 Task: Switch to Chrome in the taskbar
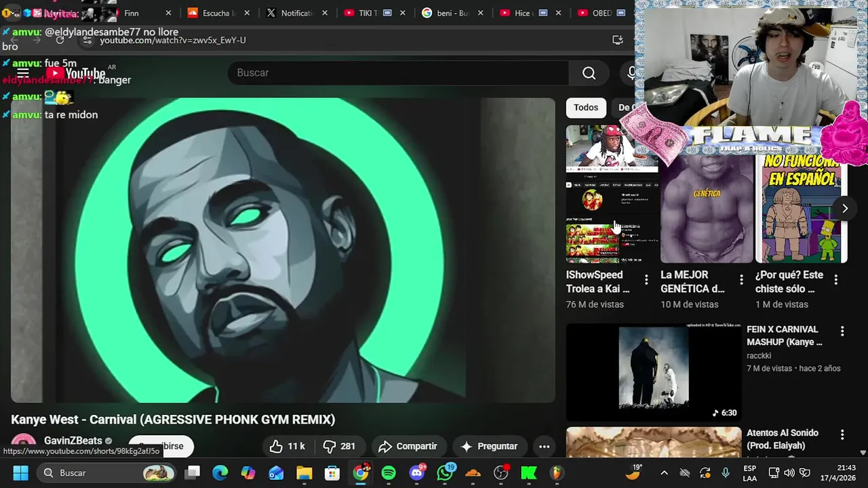[x=361, y=473]
